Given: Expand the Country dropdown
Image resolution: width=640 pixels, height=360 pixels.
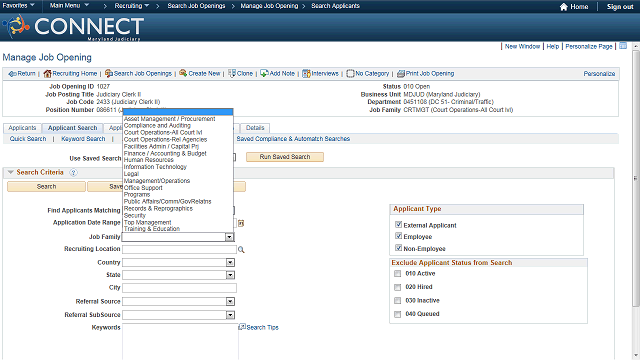Looking at the screenshot, I should tap(230, 262).
